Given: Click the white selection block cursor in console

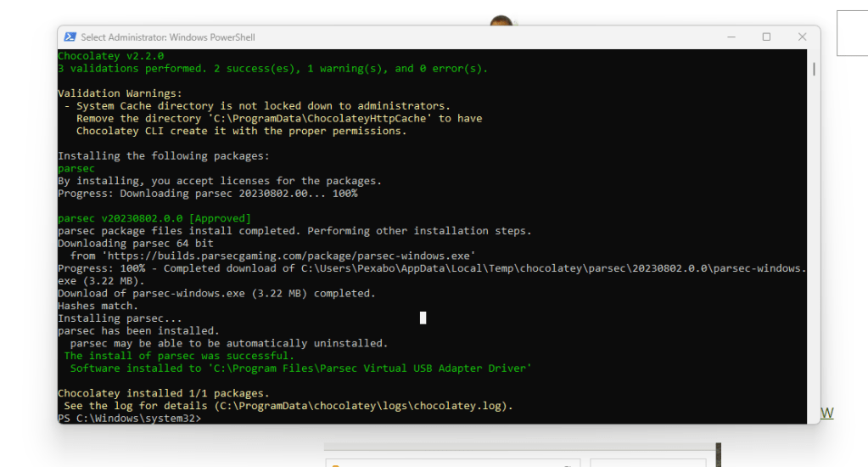Looking at the screenshot, I should tap(423, 318).
